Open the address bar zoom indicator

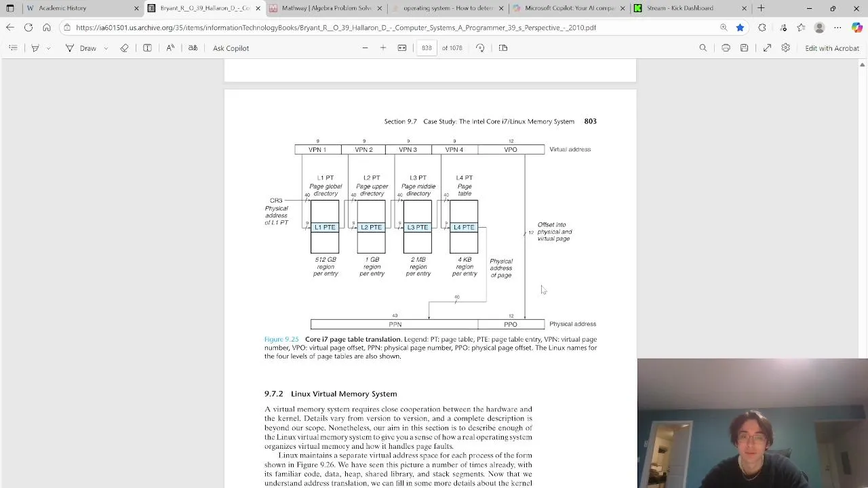(x=724, y=28)
